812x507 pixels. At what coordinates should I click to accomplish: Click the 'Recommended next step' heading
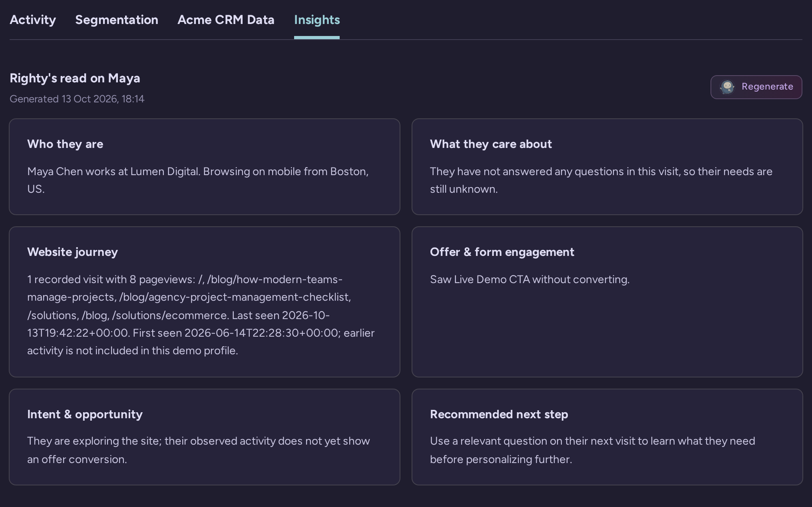[x=499, y=414]
